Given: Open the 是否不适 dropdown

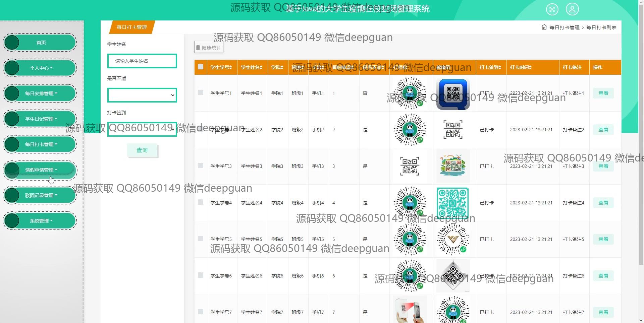Looking at the screenshot, I should 142,95.
